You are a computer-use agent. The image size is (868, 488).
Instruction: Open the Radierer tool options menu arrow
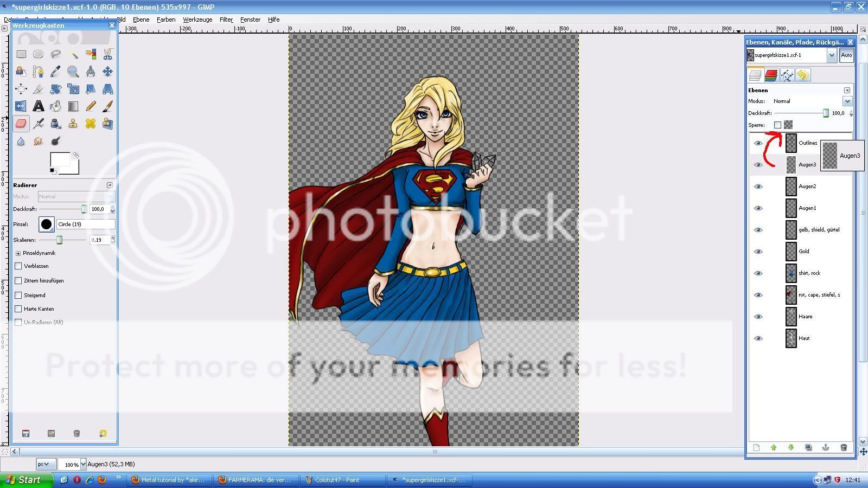point(110,185)
